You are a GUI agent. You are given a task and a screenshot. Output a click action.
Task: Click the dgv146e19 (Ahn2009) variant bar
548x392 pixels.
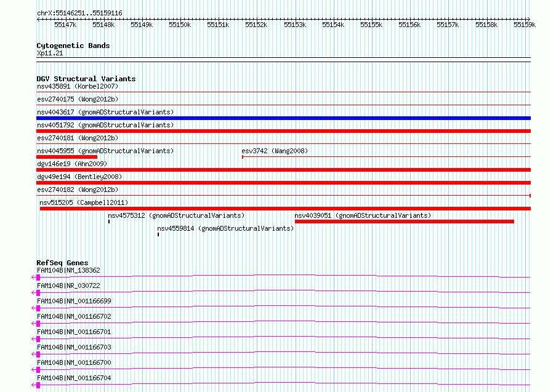283,170
